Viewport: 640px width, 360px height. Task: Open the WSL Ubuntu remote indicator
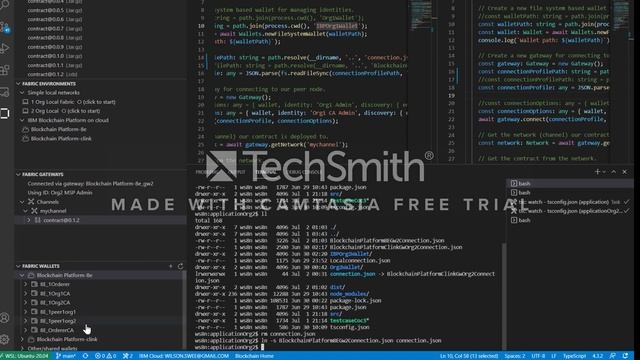(24, 356)
